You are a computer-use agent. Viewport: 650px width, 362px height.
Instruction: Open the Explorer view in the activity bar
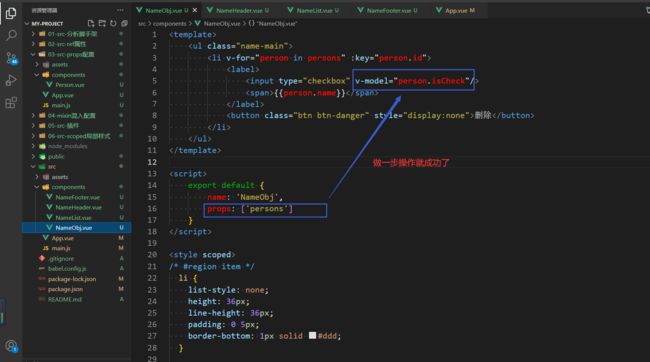[11, 13]
